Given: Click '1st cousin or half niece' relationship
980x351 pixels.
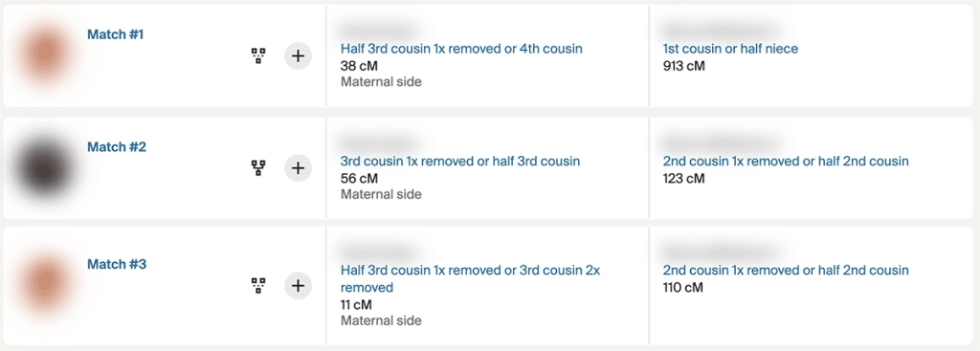Looking at the screenshot, I should click(730, 49).
